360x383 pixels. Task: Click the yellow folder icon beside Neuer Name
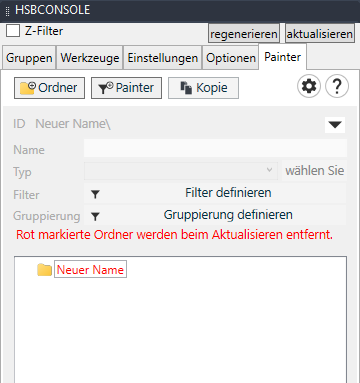44,270
